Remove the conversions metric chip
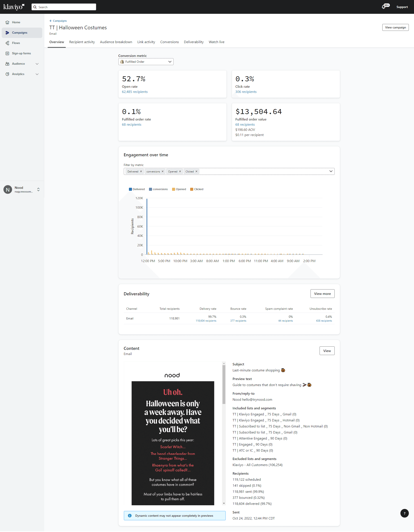This screenshot has height=532, width=414. pos(163,172)
